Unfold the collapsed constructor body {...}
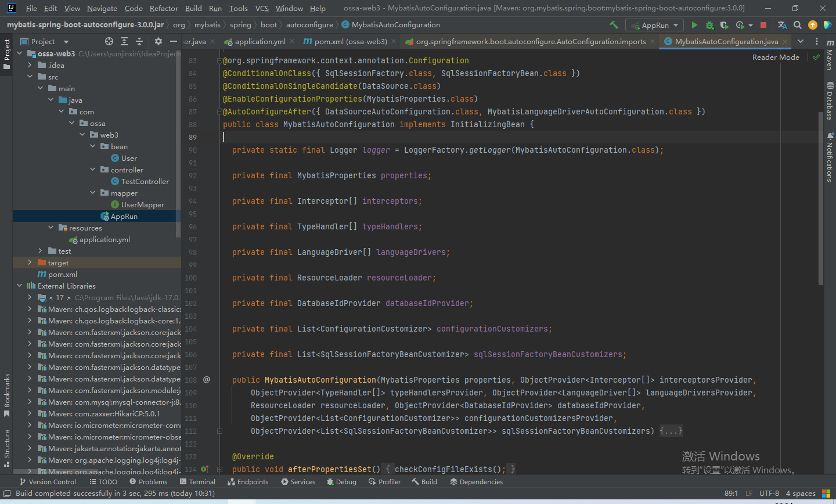The image size is (836, 504). [x=671, y=431]
